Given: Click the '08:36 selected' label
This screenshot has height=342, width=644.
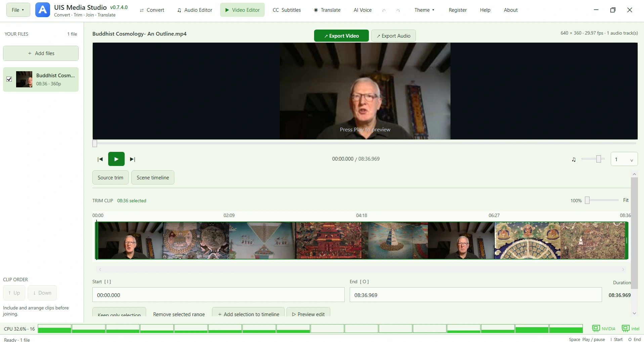Looking at the screenshot, I should 132,201.
